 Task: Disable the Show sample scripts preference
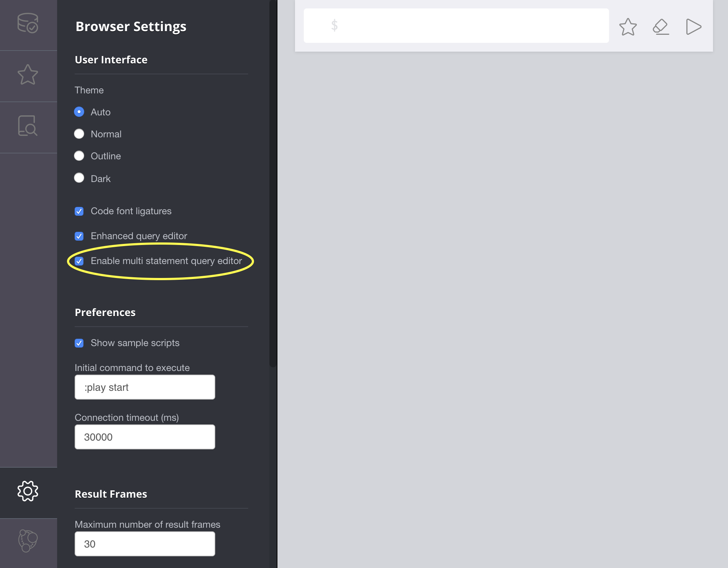pos(80,343)
